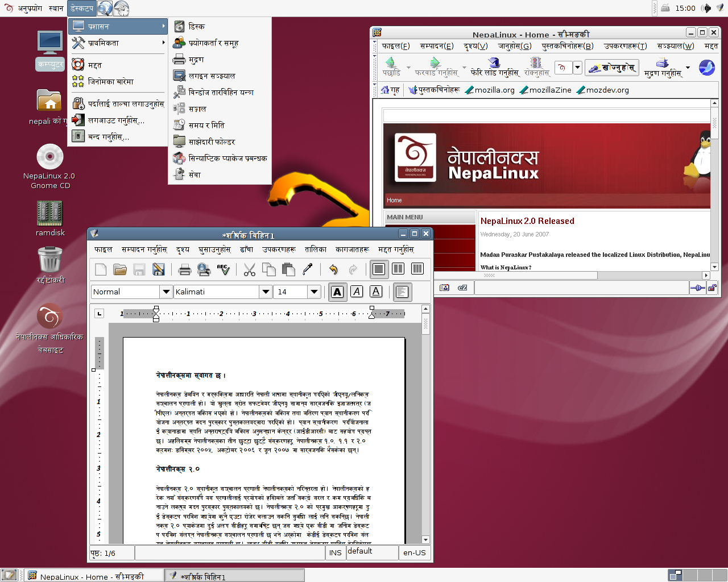Screen dimensions: 728x582
Task: Click the AbiWord vertical scrollbar down arrow
Action: (x=425, y=540)
